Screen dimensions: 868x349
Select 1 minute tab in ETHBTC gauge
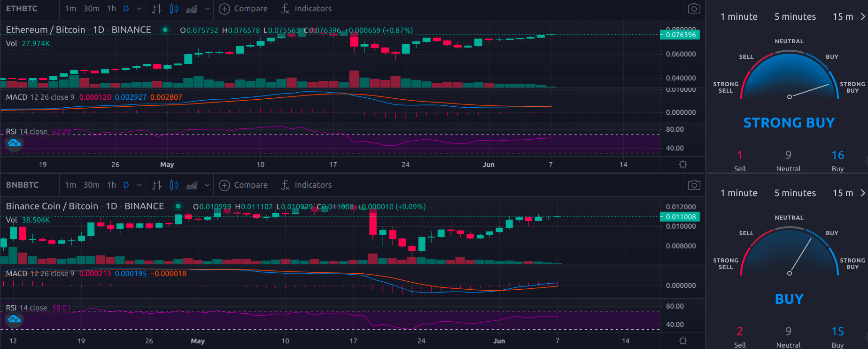(x=739, y=16)
